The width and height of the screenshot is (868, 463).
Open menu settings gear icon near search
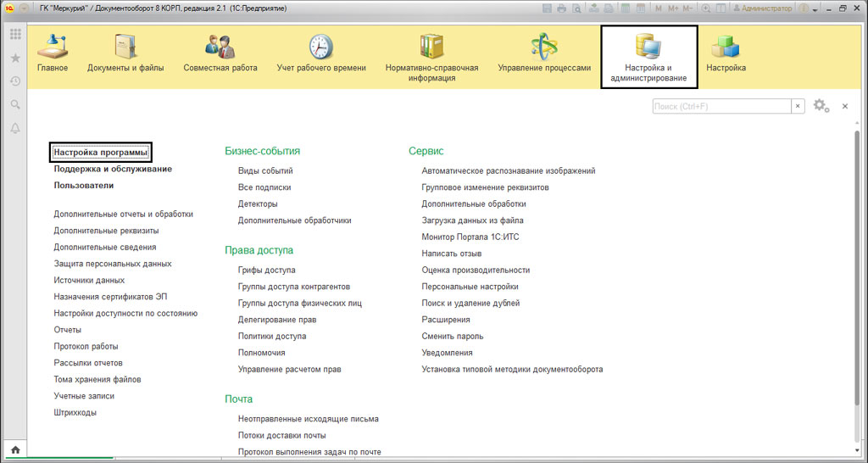click(x=821, y=106)
